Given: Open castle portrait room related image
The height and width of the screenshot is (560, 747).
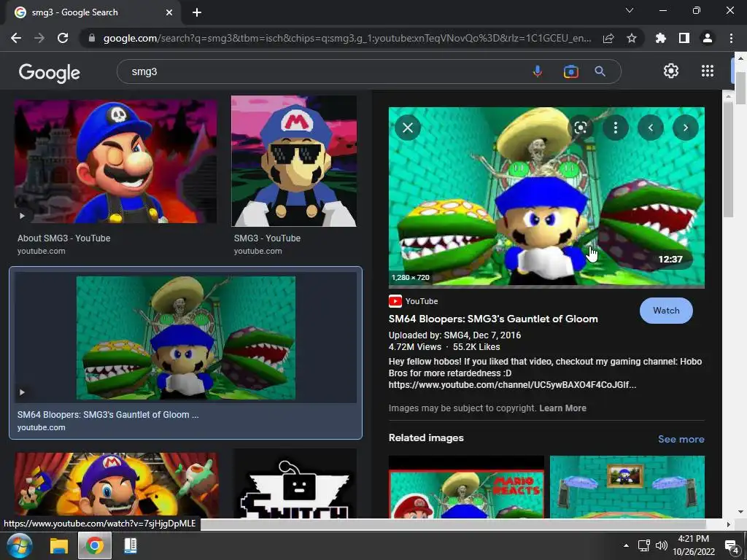Looking at the screenshot, I should 627,487.
